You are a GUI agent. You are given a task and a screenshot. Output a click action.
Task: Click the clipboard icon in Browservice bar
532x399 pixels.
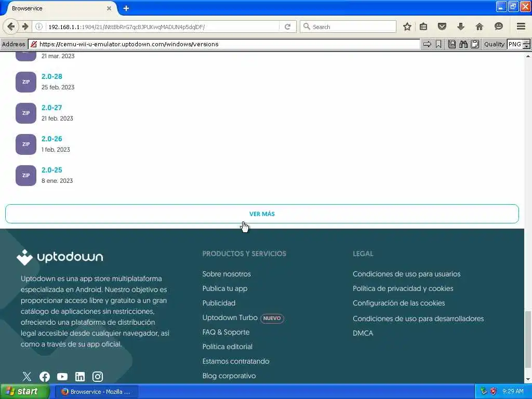[475, 44]
